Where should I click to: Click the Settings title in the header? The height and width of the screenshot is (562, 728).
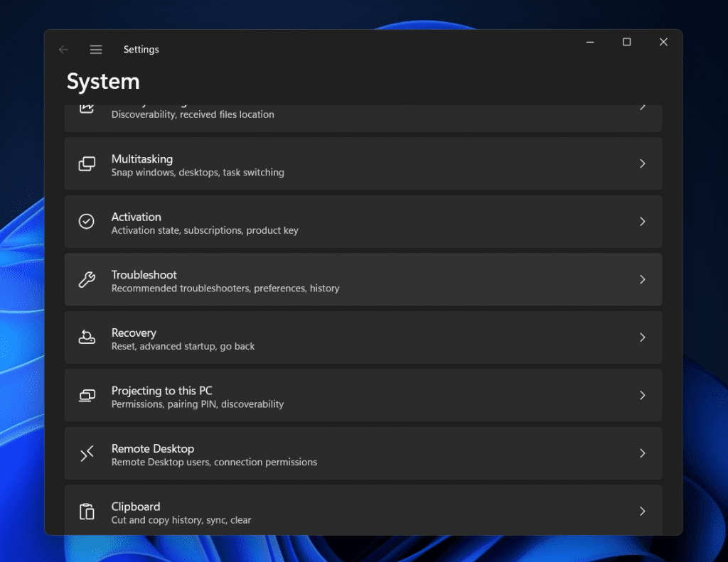[x=141, y=49]
